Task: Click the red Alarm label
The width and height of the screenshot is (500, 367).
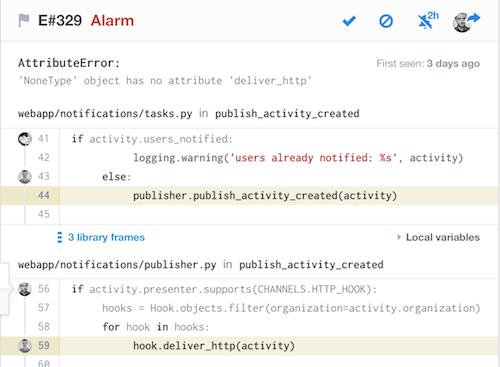Action: coord(112,21)
